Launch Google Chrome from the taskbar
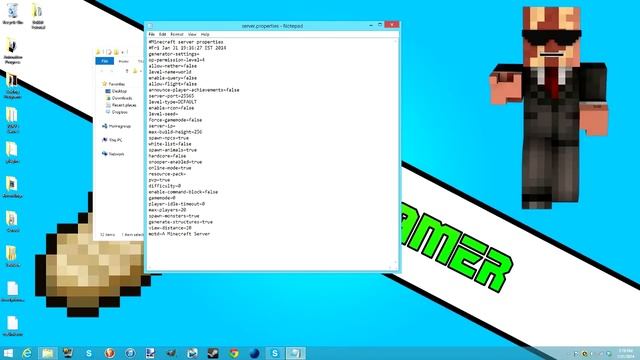Viewport: 640px width, 360px height. point(234,353)
